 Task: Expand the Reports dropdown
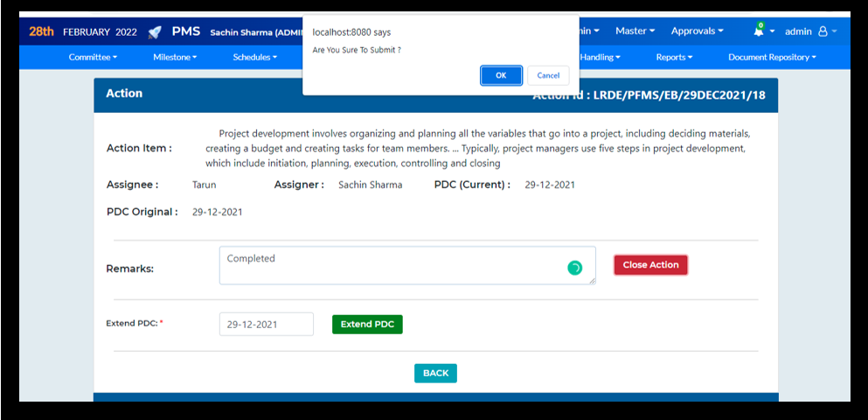pyautogui.click(x=674, y=57)
